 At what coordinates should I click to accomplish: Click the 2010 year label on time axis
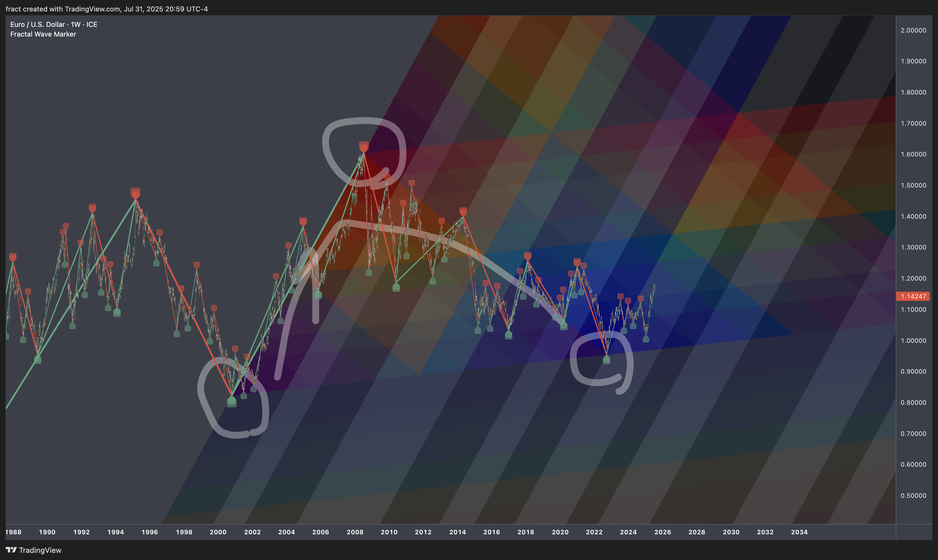click(x=389, y=532)
